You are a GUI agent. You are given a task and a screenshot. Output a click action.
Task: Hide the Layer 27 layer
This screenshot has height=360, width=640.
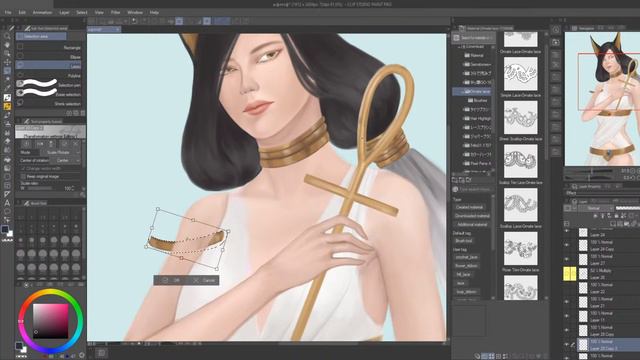tap(567, 259)
